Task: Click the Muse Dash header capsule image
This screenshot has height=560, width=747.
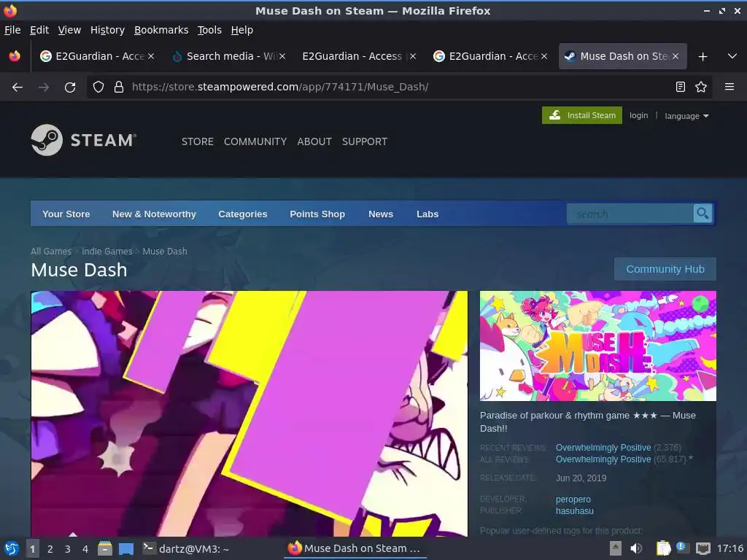Action: click(x=598, y=346)
